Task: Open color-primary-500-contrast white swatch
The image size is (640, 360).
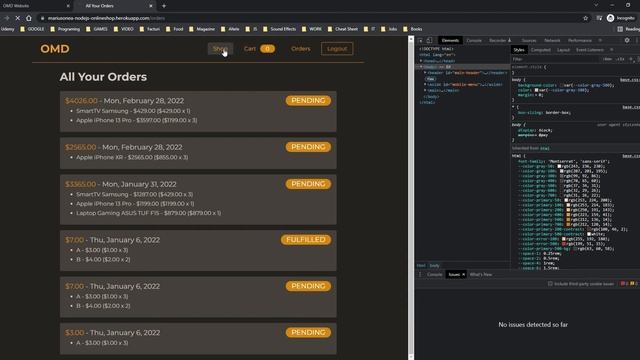Action: tap(589, 234)
